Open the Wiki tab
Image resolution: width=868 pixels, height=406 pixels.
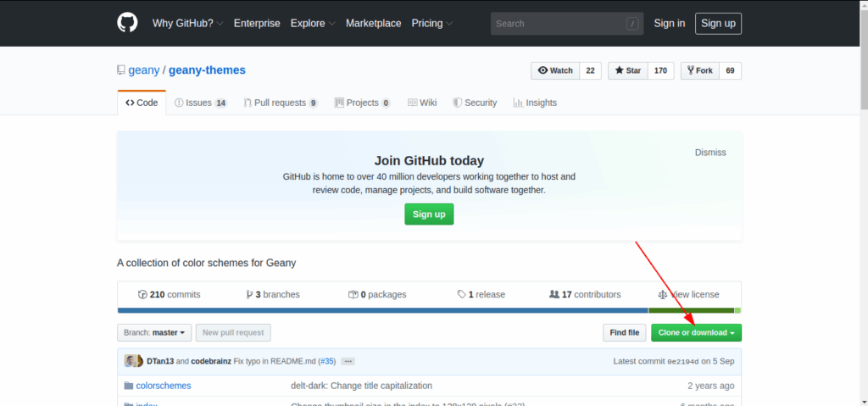click(x=422, y=103)
